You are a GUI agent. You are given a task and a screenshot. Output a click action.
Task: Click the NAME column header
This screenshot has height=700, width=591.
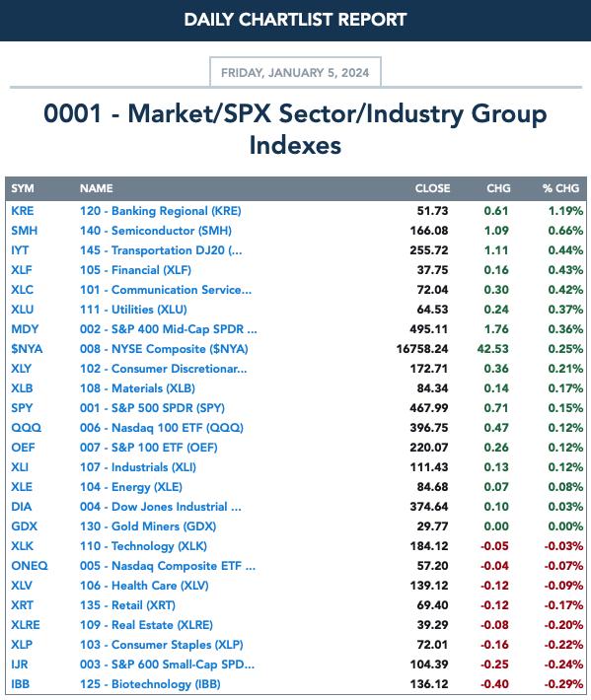96,188
